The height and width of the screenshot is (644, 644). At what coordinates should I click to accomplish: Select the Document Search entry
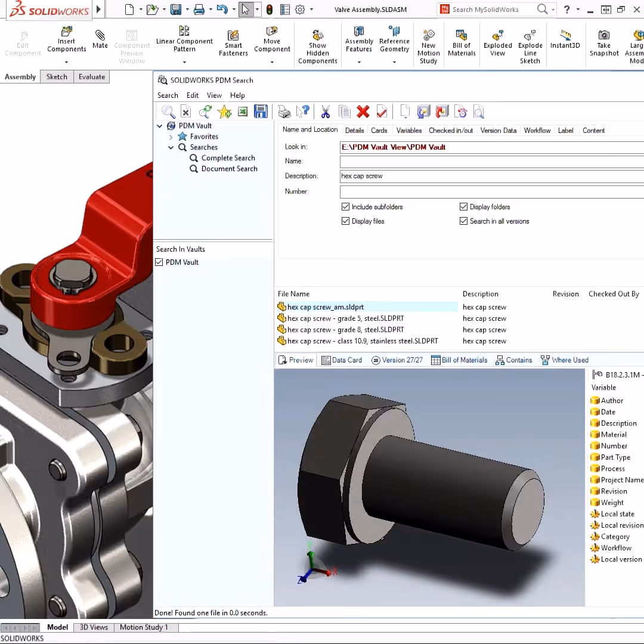click(224, 169)
